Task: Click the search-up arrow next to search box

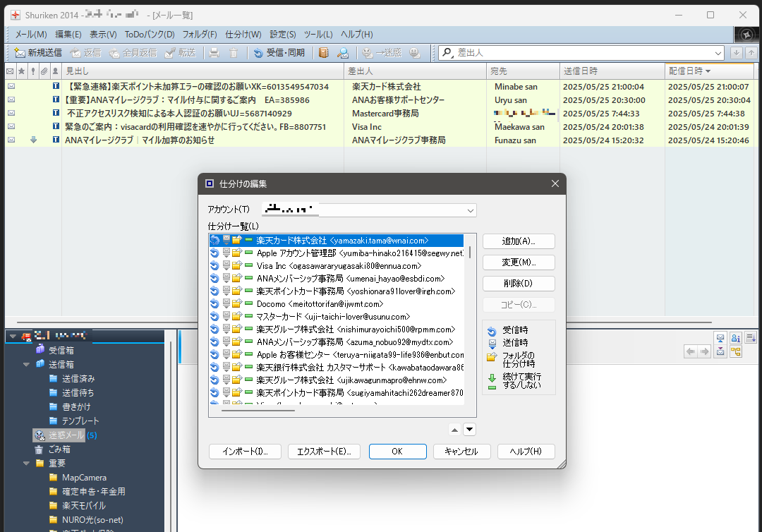Action: 751,53
